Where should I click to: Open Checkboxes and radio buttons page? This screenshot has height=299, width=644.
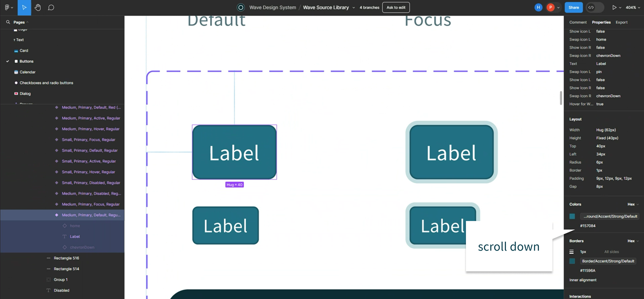46,83
